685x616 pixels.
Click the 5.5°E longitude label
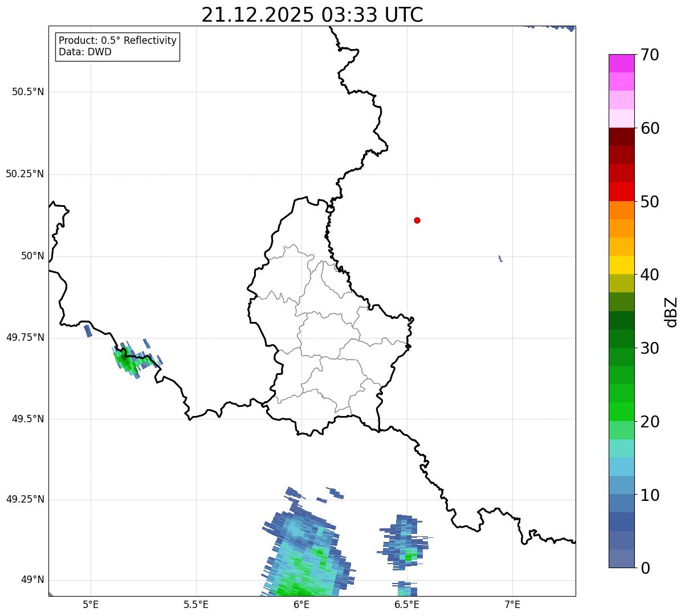pyautogui.click(x=196, y=604)
